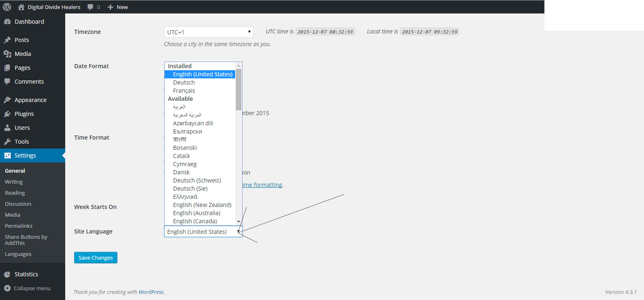Open the Posts menu item
644x300 pixels.
(33, 40)
